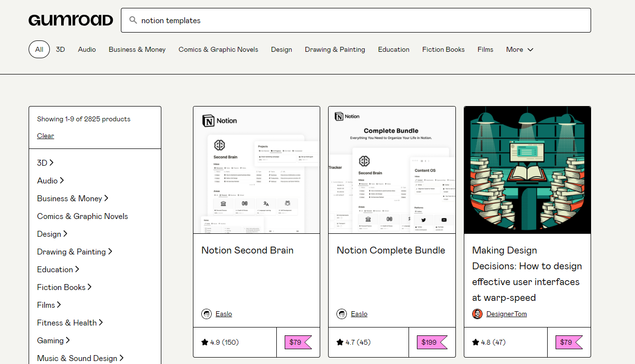Click Easlo avatar on Complete Bundle card
635x364 pixels.
[x=341, y=314]
